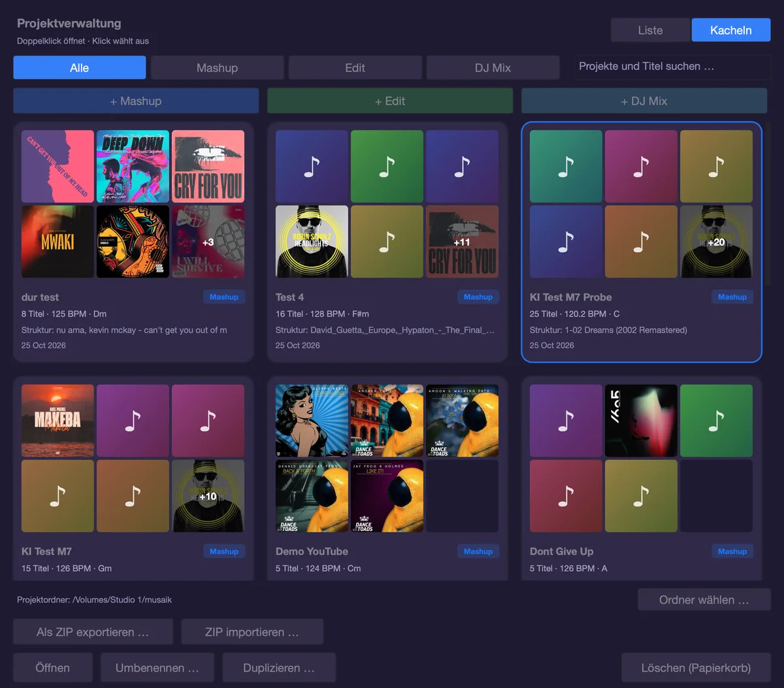Screen dimensions: 784x688
Task: Show all projects with the Alle filter
Action: tap(80, 67)
